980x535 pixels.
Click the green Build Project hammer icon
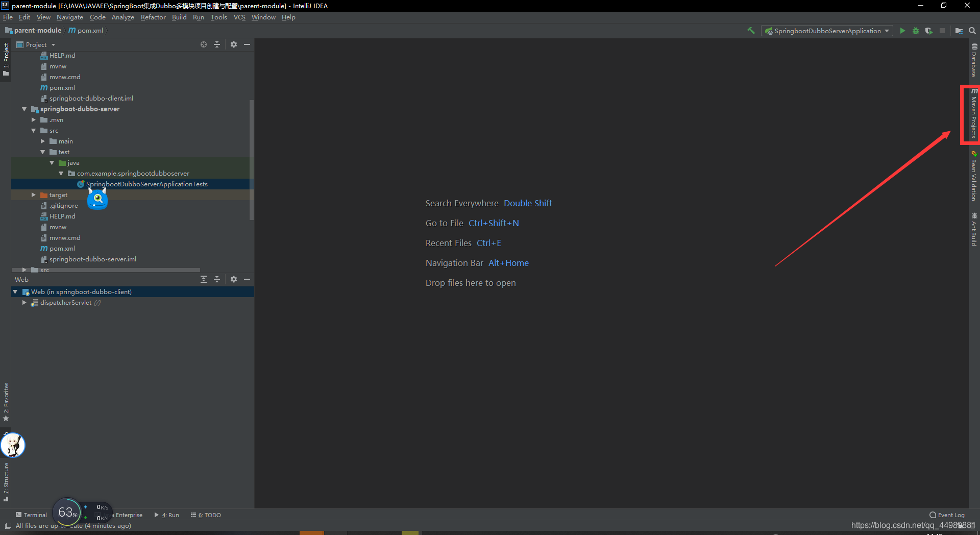751,31
